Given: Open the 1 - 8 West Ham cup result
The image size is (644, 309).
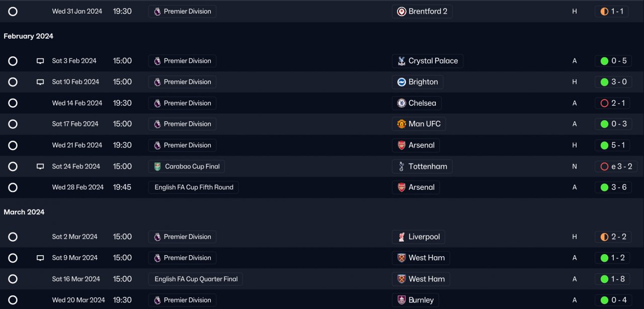Looking at the screenshot, I should click(612, 279).
